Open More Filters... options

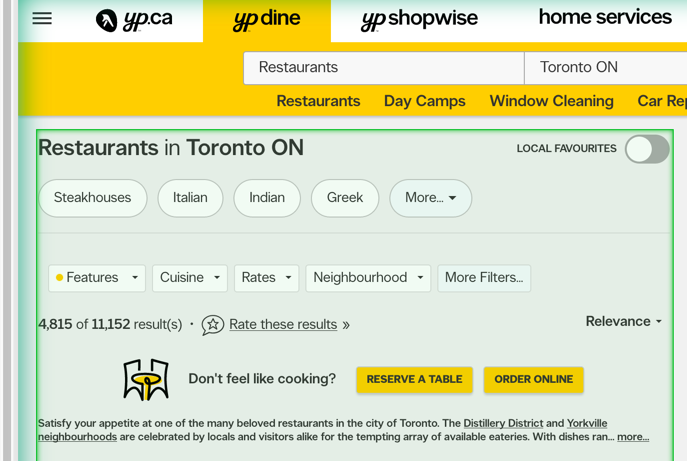pyautogui.click(x=484, y=278)
